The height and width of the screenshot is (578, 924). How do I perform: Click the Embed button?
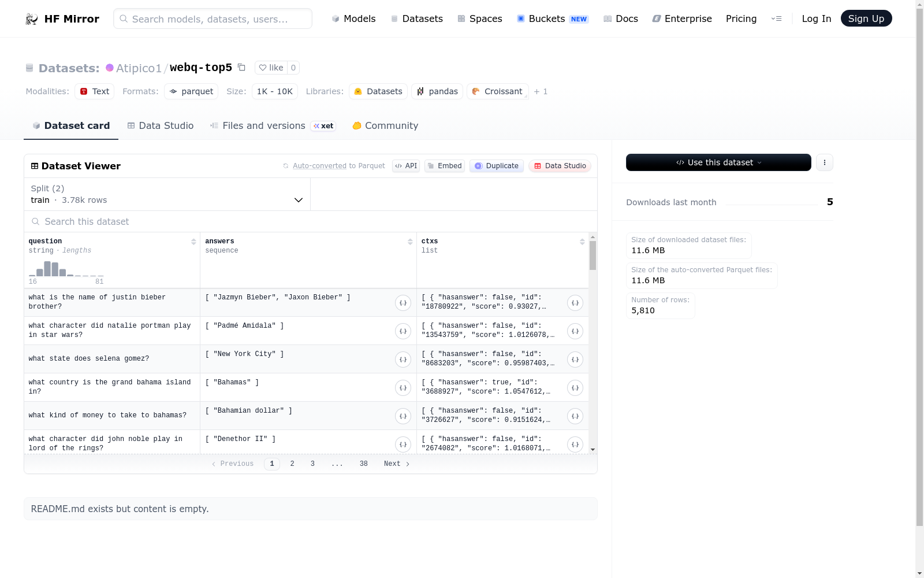[x=445, y=166]
